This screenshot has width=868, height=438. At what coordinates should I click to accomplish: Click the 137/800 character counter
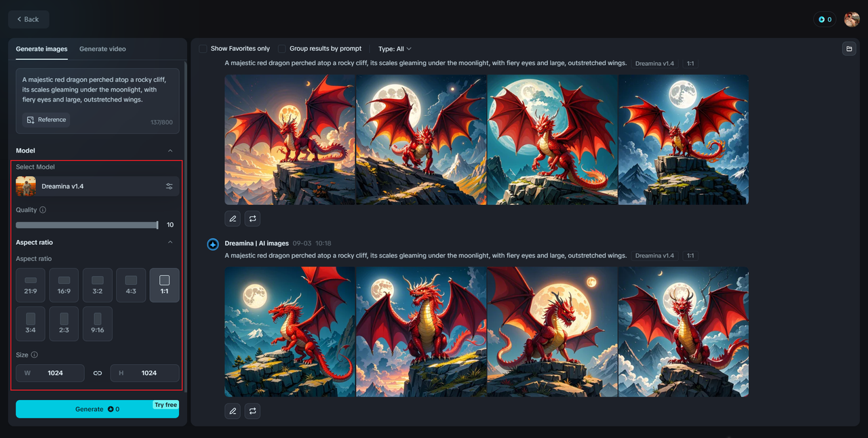[x=161, y=123]
